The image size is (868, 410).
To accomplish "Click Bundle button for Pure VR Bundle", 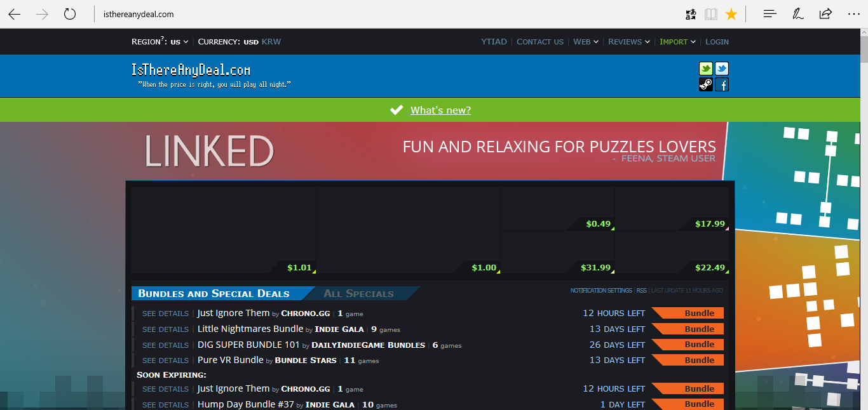I will [688, 360].
